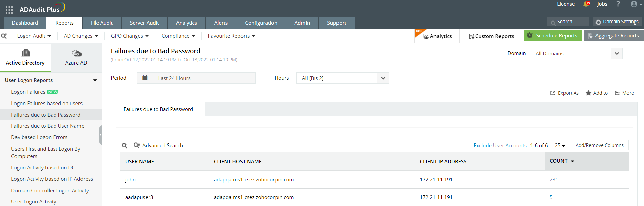This screenshot has width=644, height=206.
Task: Click the Schedule Reports button
Action: click(x=553, y=36)
